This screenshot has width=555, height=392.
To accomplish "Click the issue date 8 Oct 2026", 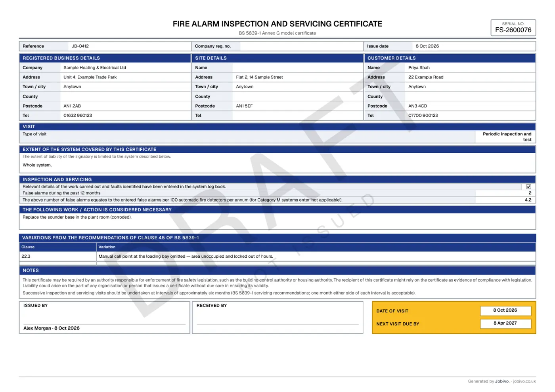I will [x=427, y=46].
